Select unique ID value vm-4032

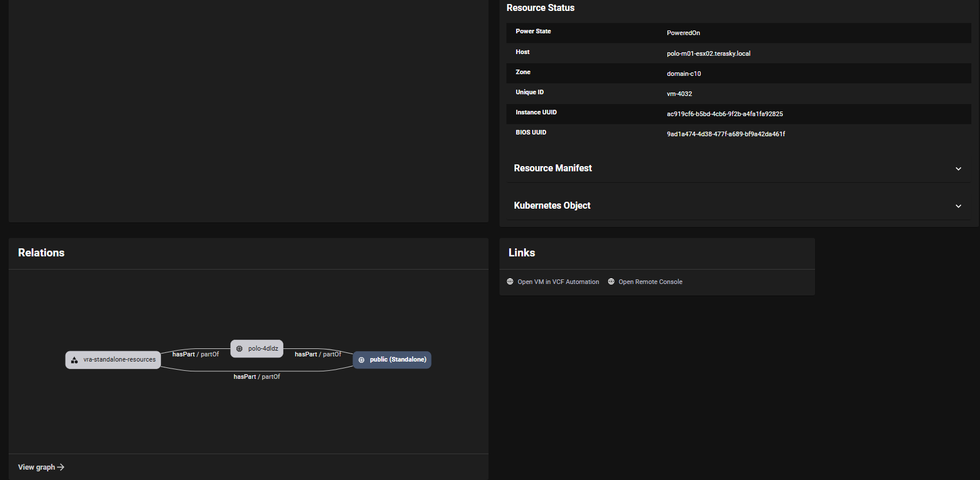pyautogui.click(x=679, y=94)
